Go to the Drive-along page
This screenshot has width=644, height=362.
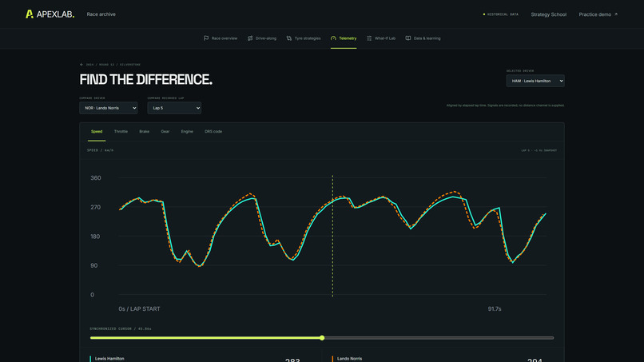pos(262,38)
